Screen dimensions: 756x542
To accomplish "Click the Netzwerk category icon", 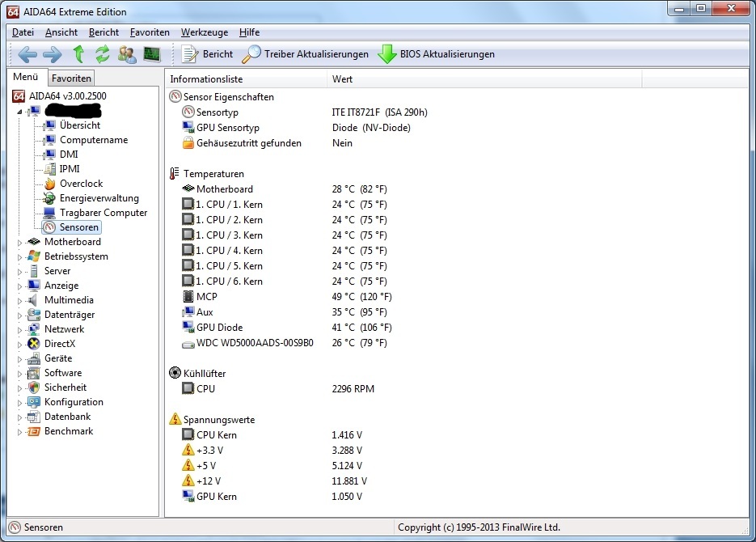I will pyautogui.click(x=34, y=329).
